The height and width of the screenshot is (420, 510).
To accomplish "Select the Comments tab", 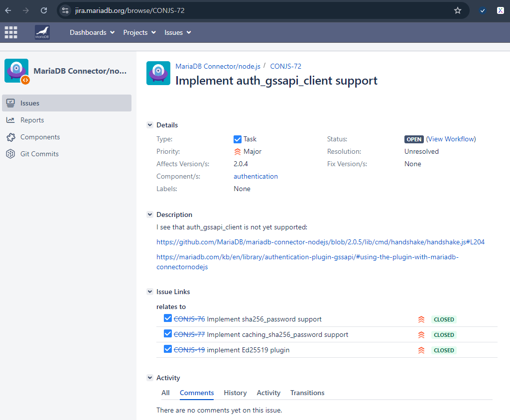I will coord(197,393).
